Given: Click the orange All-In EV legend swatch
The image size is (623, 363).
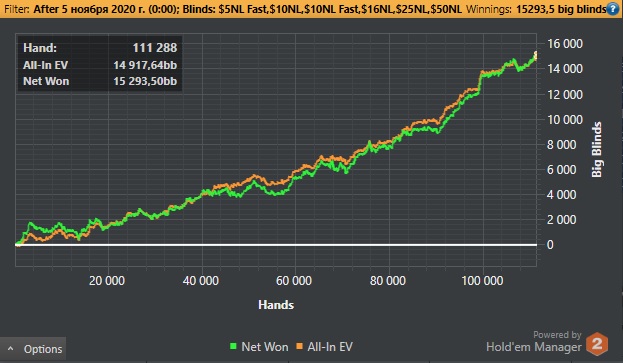Looking at the screenshot, I should (299, 346).
